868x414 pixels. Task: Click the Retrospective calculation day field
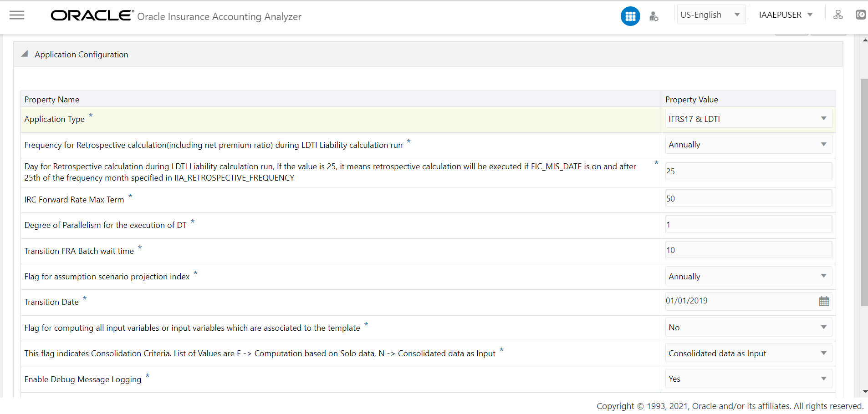pos(748,171)
